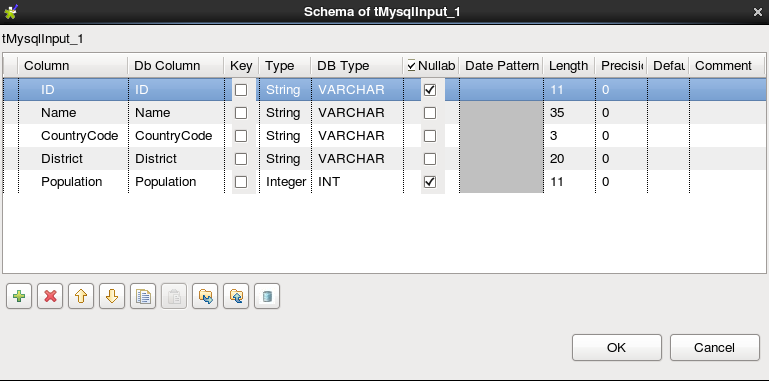Click the Db Column header
Image resolution: width=769 pixels, height=381 pixels.
click(176, 66)
